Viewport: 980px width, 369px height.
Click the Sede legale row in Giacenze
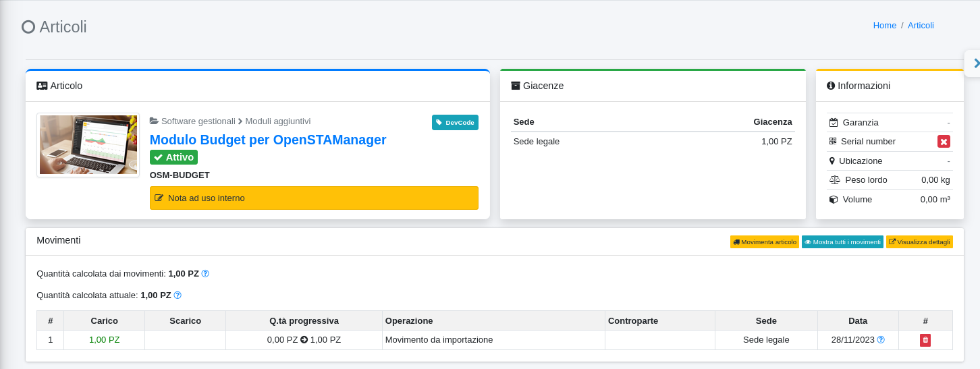pyautogui.click(x=653, y=141)
